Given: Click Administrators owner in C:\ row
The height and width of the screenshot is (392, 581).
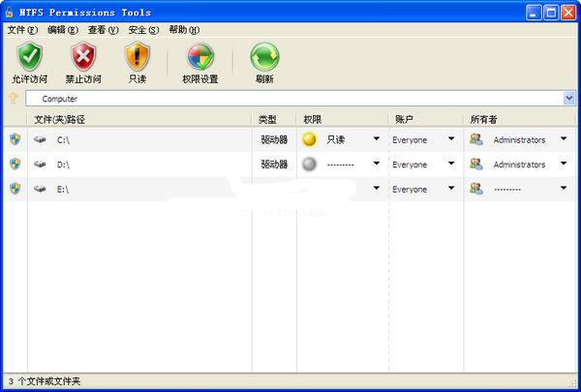Looking at the screenshot, I should point(519,140).
